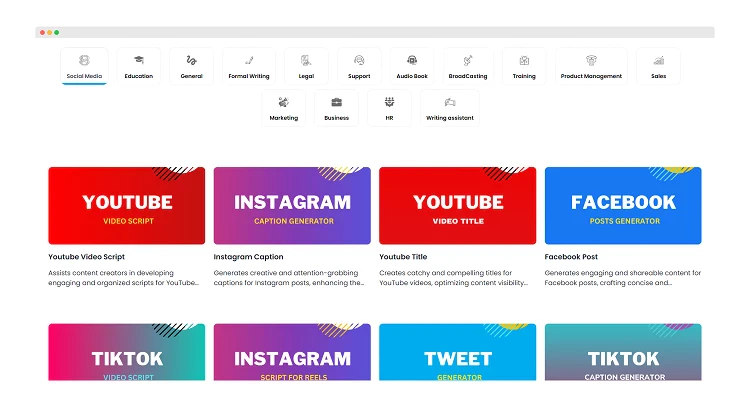Image resolution: width=750 pixels, height=407 pixels.
Task: Open the Instagram Caption Generator card image
Action: (292, 206)
